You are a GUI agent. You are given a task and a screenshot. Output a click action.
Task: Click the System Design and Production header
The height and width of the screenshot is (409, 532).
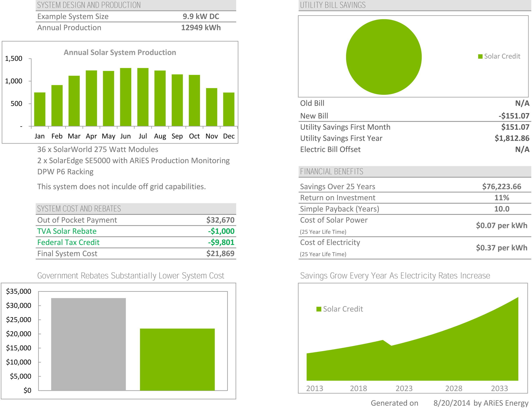tap(89, 5)
